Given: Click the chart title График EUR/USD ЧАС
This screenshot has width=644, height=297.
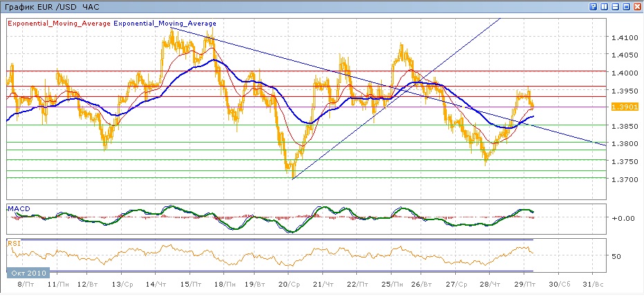Looking at the screenshot, I should [51, 6].
